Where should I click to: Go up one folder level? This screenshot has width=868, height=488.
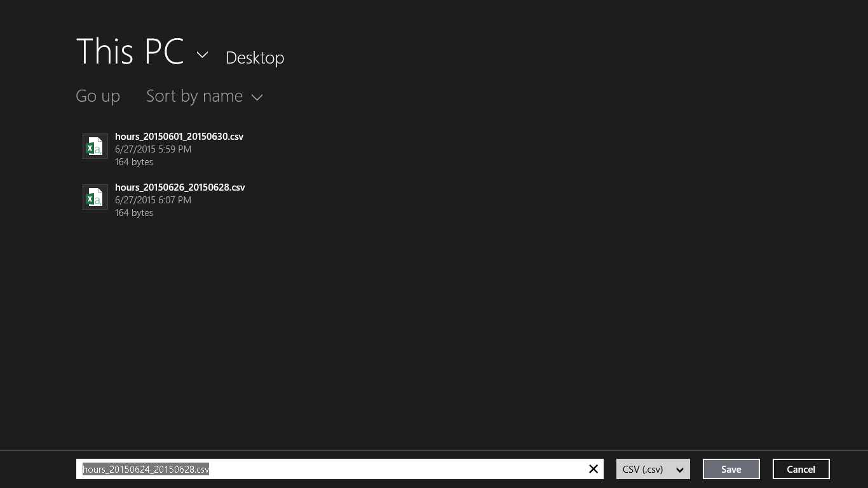pyautogui.click(x=98, y=96)
